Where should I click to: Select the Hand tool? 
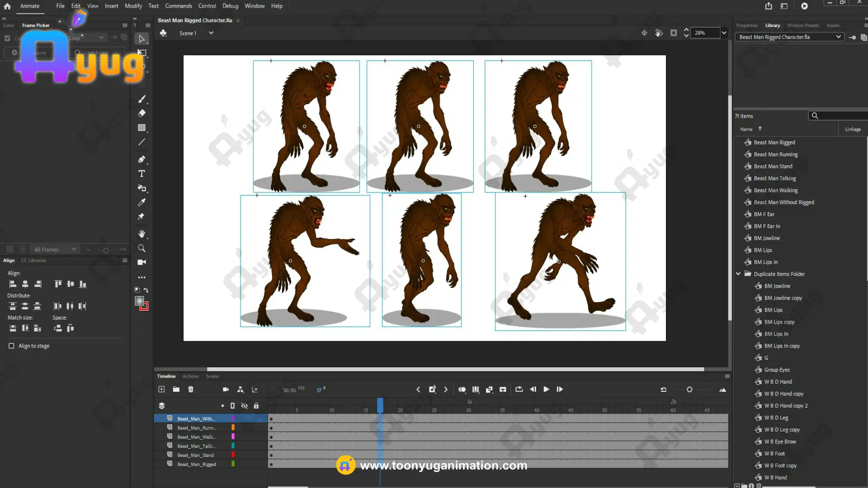click(x=142, y=234)
